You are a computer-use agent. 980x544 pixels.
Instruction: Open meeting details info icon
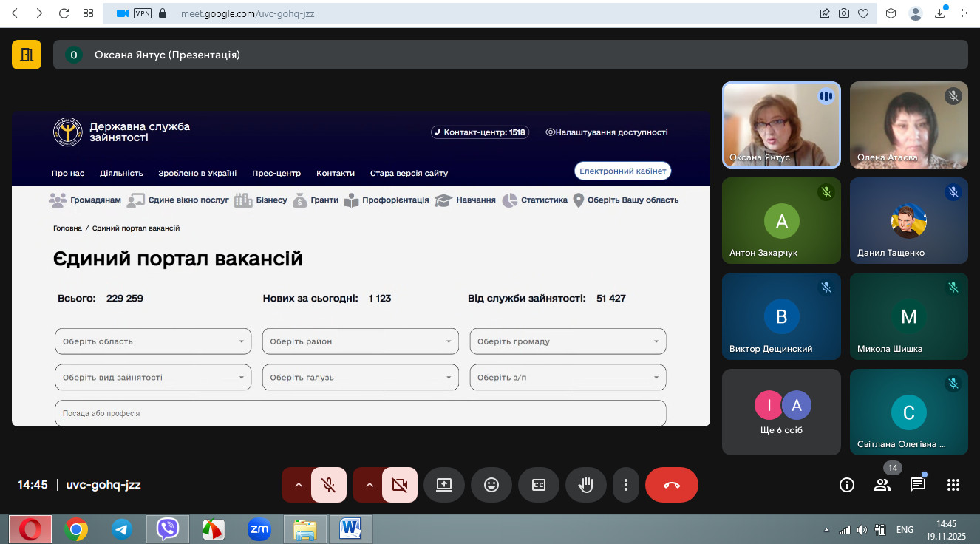click(847, 485)
